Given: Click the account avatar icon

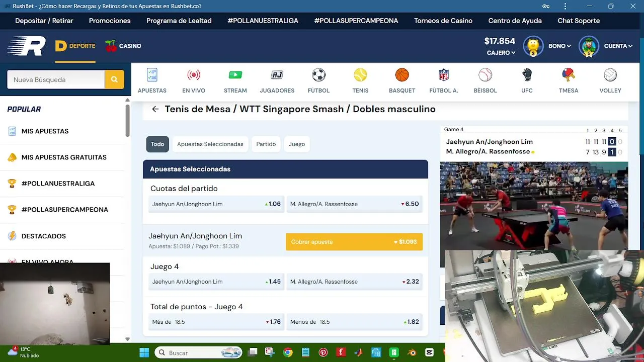Looking at the screenshot, I should pos(589,46).
